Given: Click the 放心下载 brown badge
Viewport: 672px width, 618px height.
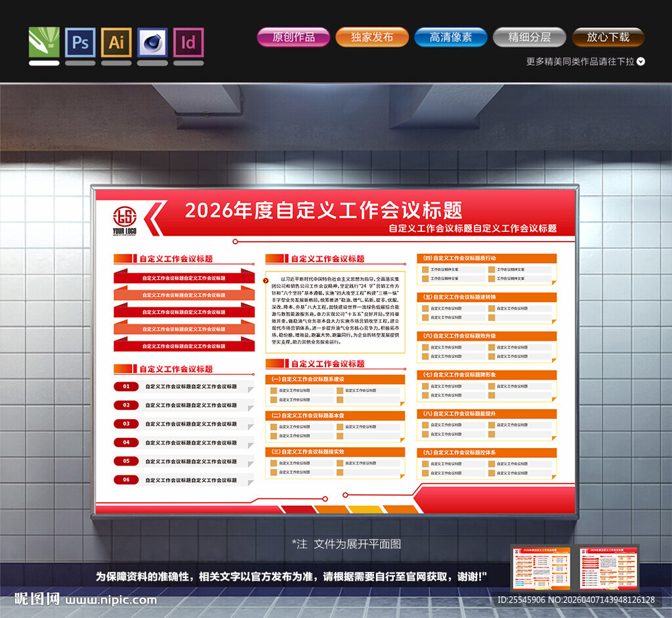Looking at the screenshot, I should click(608, 37).
